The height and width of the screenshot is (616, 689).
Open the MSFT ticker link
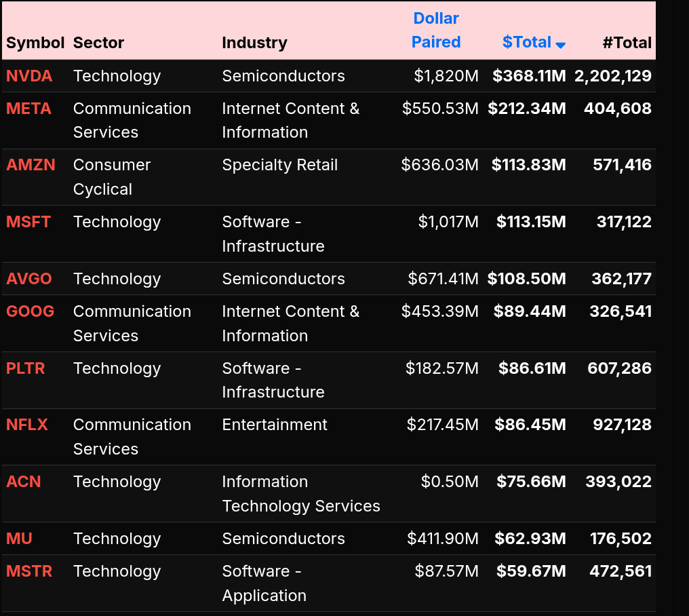coord(28,222)
